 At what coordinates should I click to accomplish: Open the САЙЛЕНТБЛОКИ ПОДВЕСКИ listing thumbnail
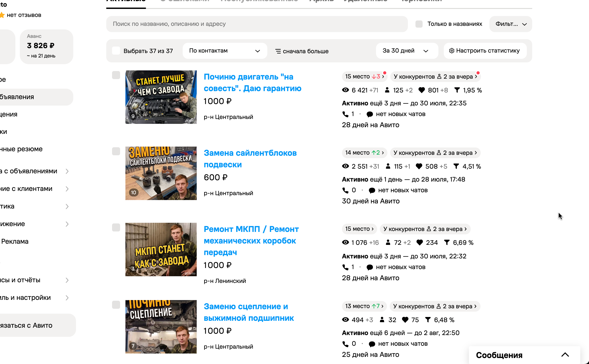coord(161,173)
